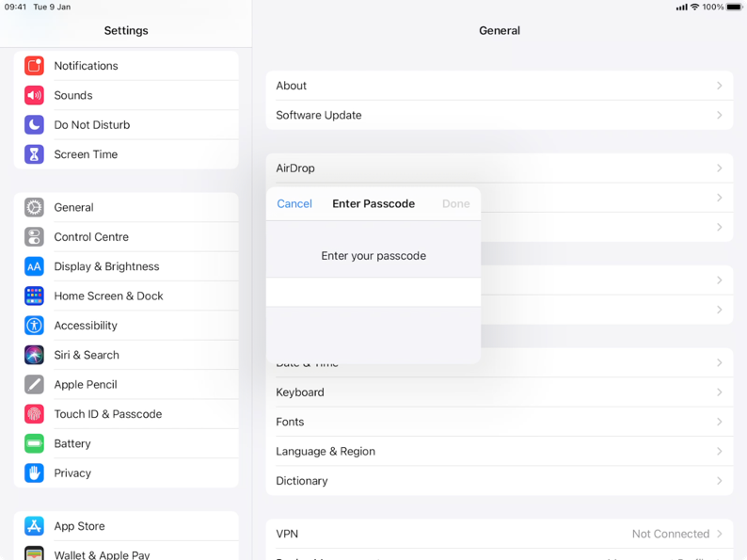
Task: Select App Store in sidebar
Action: (126, 526)
